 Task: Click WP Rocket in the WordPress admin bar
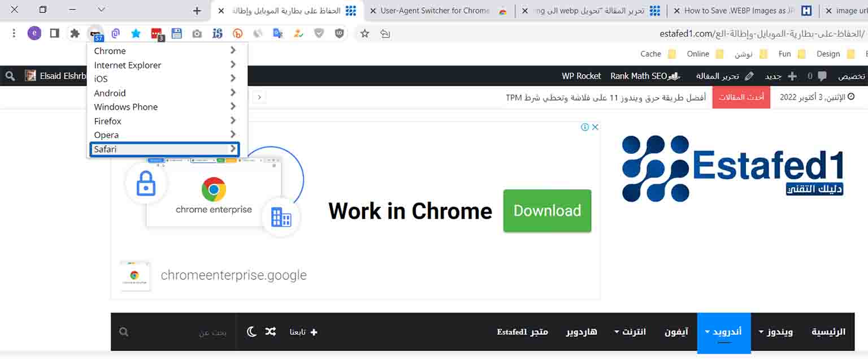point(581,76)
